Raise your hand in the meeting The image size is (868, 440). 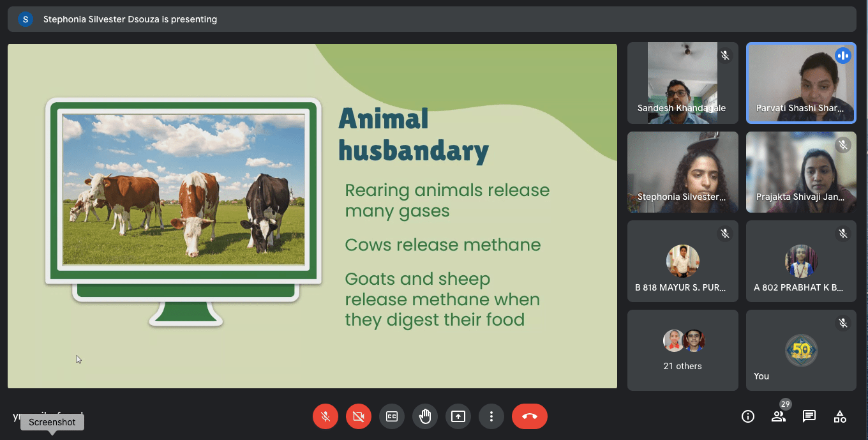pos(425,416)
